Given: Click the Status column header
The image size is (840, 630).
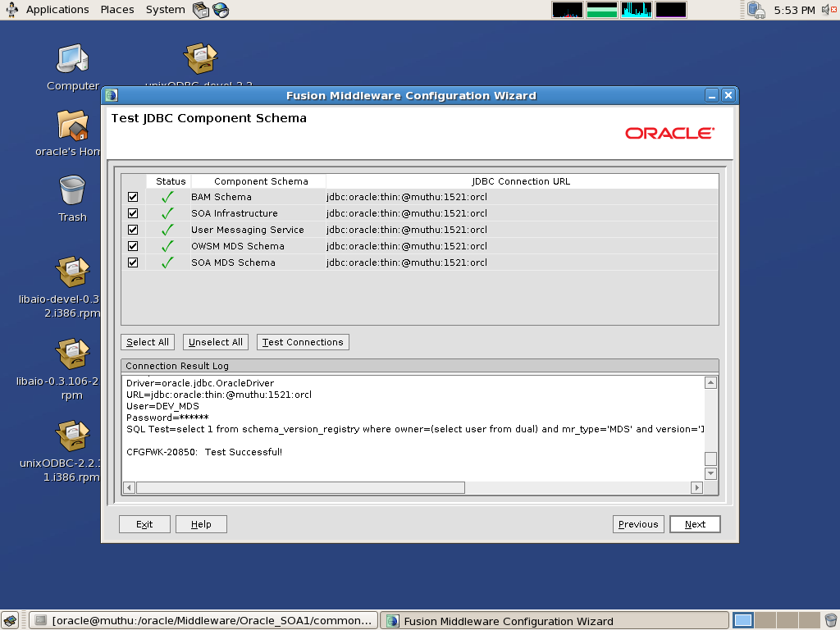Looking at the screenshot, I should point(171,181).
